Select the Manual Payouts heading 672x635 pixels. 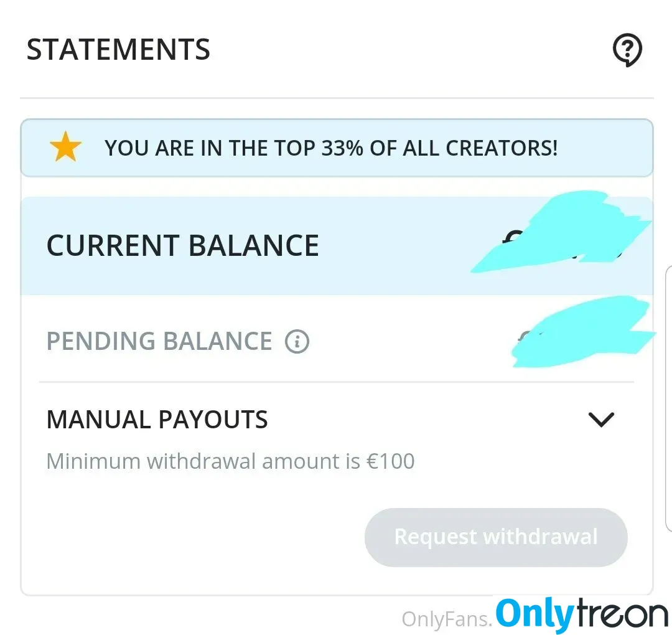[x=157, y=420]
